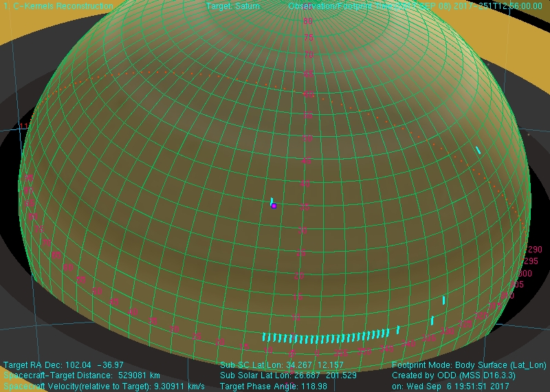
Task: Click the cyan footprint mark above longitude 340
Action: coord(398,330)
